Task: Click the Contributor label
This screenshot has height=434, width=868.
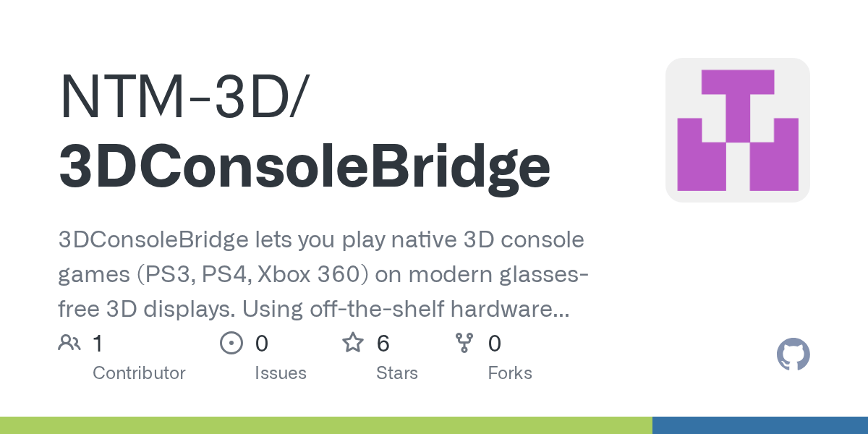Action: (x=139, y=373)
